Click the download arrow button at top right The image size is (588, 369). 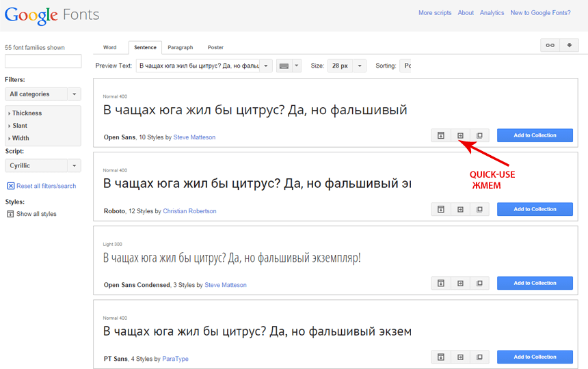[570, 45]
